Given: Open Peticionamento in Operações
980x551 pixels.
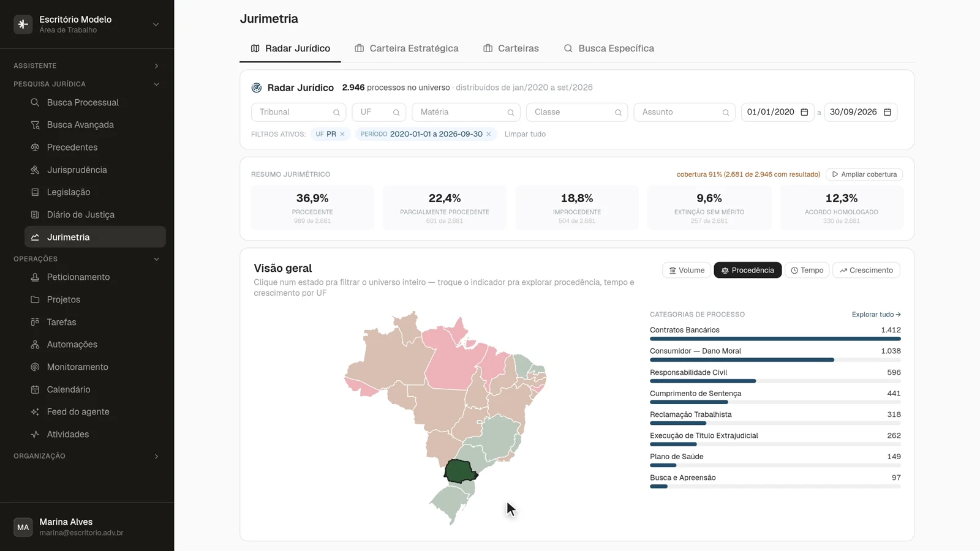Looking at the screenshot, I should point(95,277).
